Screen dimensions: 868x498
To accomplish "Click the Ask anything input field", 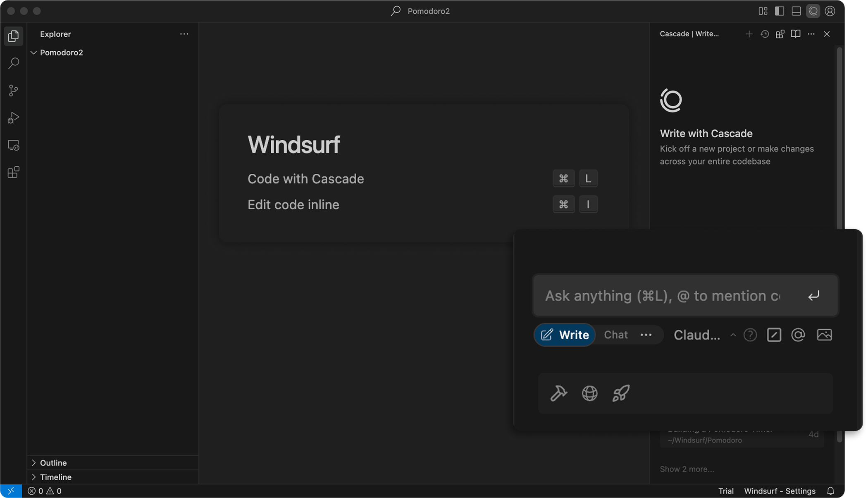I will (685, 296).
